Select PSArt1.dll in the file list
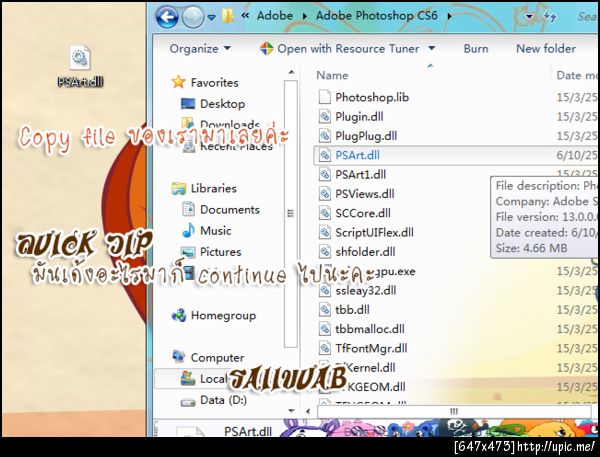The width and height of the screenshot is (600, 457). pos(360,175)
